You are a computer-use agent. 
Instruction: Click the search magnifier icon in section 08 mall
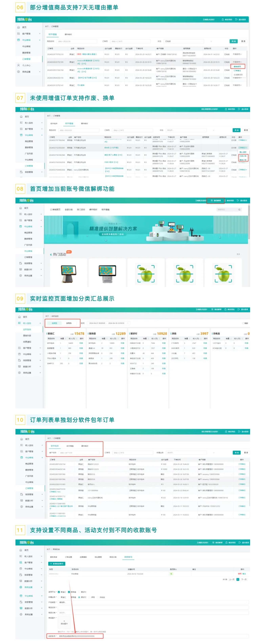(239, 210)
